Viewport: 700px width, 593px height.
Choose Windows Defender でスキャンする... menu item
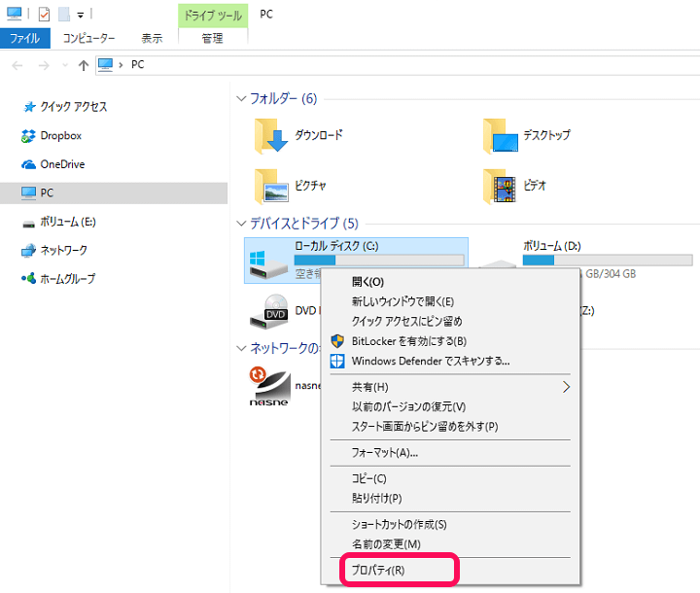[x=450, y=361]
